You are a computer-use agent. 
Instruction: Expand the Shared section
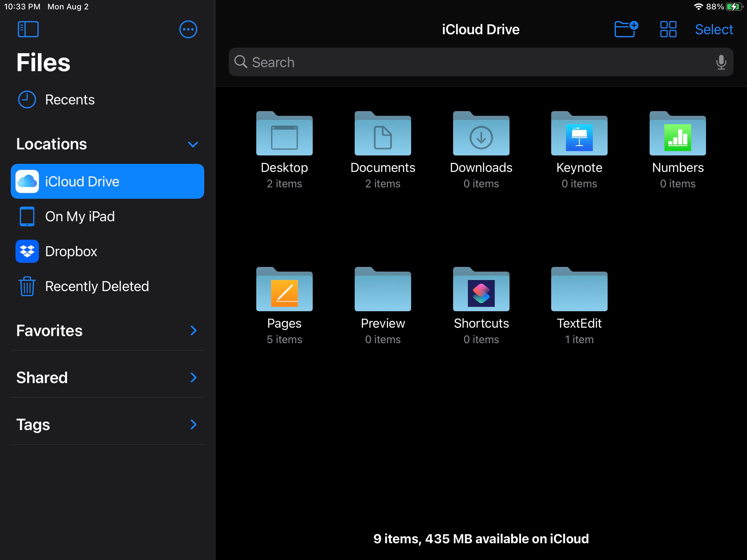tap(193, 378)
